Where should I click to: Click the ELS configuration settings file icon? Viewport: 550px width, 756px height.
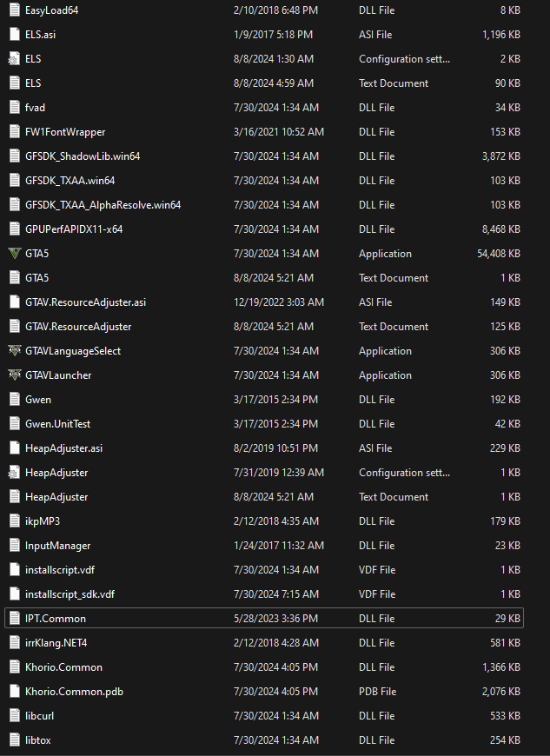pos(14,59)
